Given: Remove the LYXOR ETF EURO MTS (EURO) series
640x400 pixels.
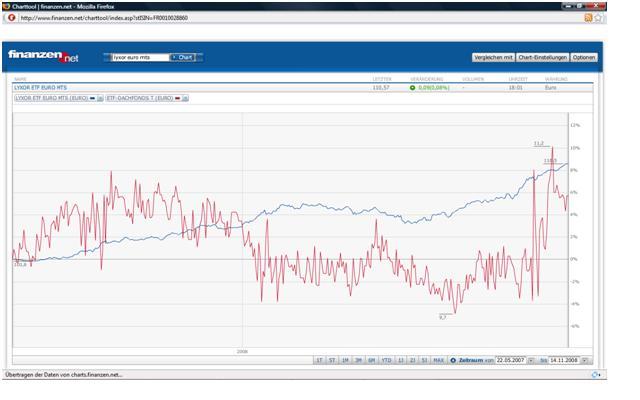Looking at the screenshot, I should [x=100, y=98].
